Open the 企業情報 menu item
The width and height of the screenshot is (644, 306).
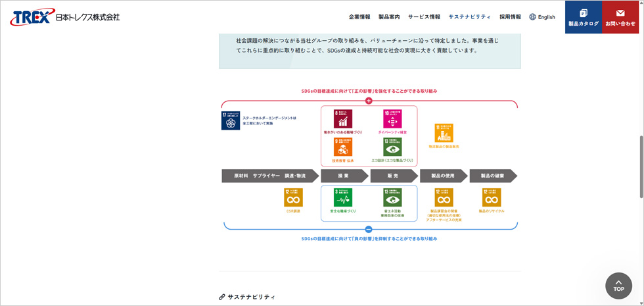pos(359,17)
